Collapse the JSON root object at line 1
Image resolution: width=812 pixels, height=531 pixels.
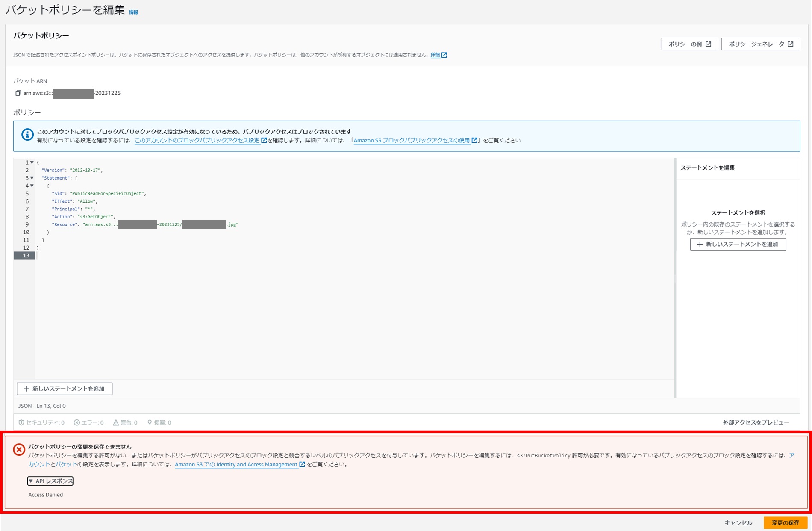tap(32, 162)
